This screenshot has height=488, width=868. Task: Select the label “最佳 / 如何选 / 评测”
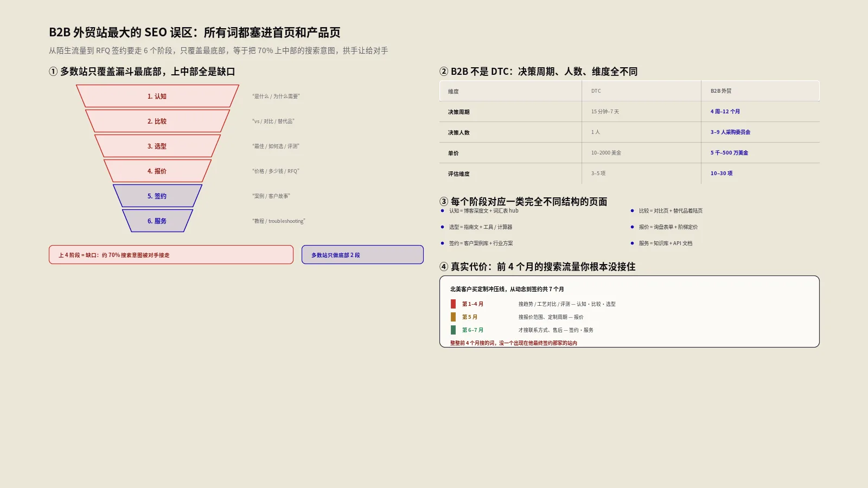[x=276, y=146]
